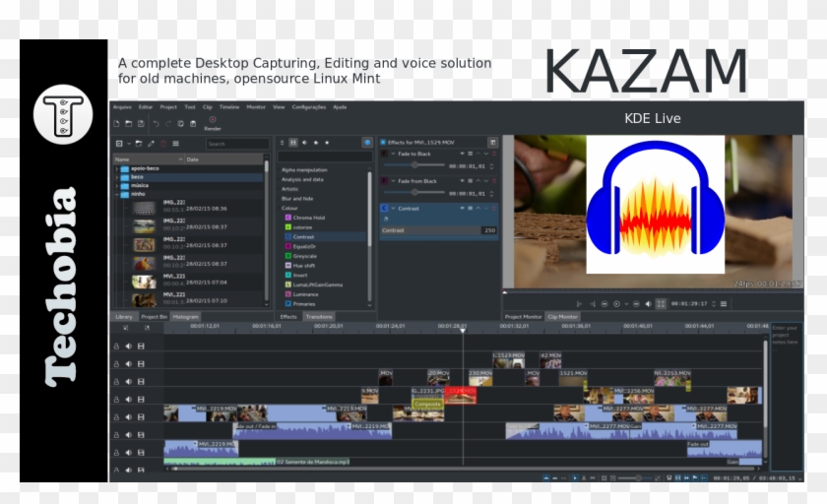Click the monitor volume speaker icon
Image resolution: width=827 pixels, height=504 pixels.
(x=647, y=304)
